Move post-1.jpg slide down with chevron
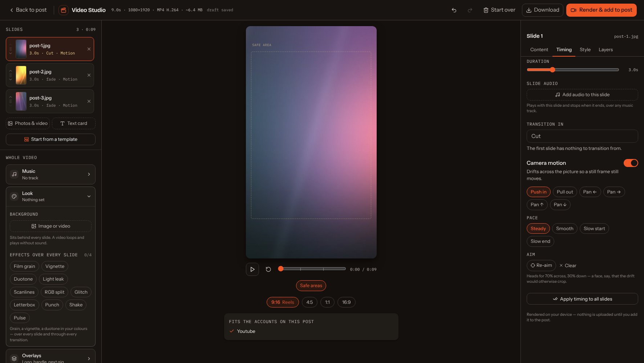Screen dimensions: 644x363 [x=11, y=53]
